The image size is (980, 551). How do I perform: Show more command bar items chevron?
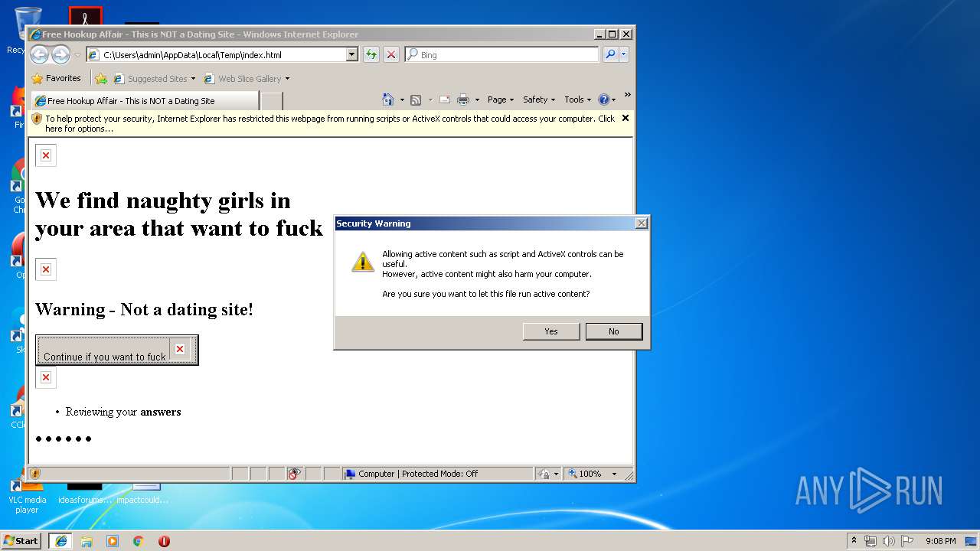[627, 96]
